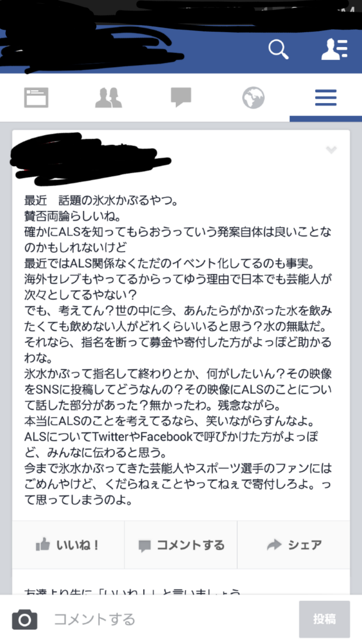Open the friend requests tab icon
This screenshot has height=644, width=362.
pyautogui.click(x=109, y=98)
